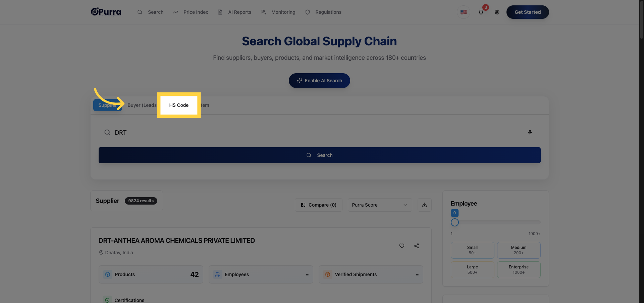The image size is (644, 303).
Task: Switch to the Buyer (Leads) tab
Action: point(142,105)
